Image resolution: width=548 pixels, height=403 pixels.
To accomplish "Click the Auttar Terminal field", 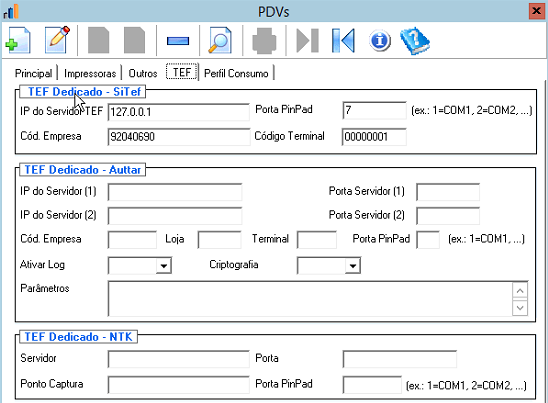I will [x=317, y=239].
